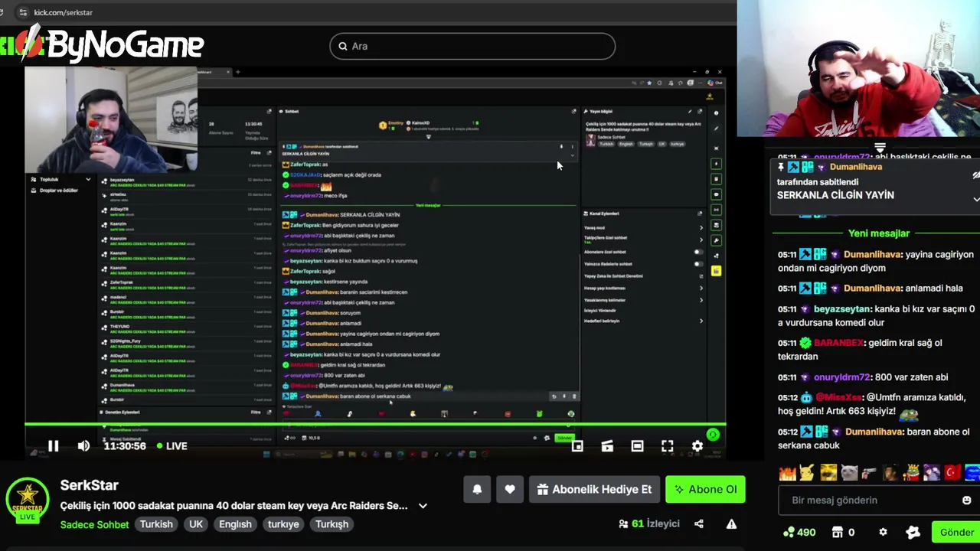Collapse chat header with the handle icon

coord(880,148)
